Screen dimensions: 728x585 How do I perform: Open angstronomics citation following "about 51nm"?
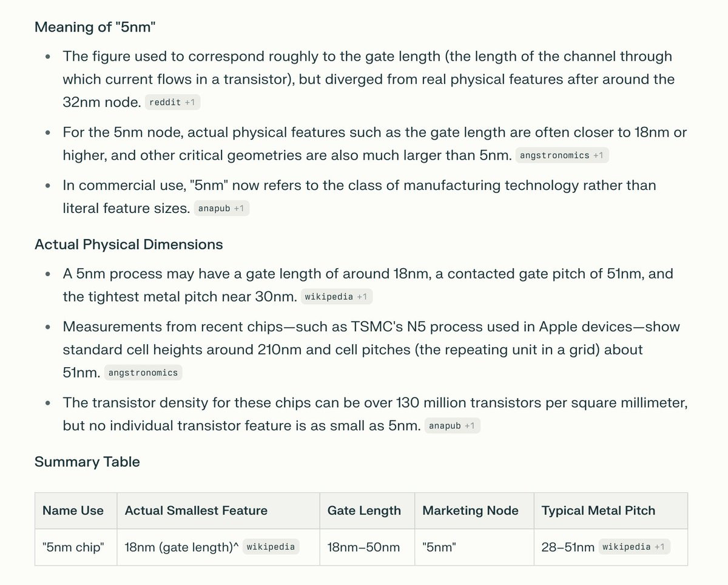[143, 373]
